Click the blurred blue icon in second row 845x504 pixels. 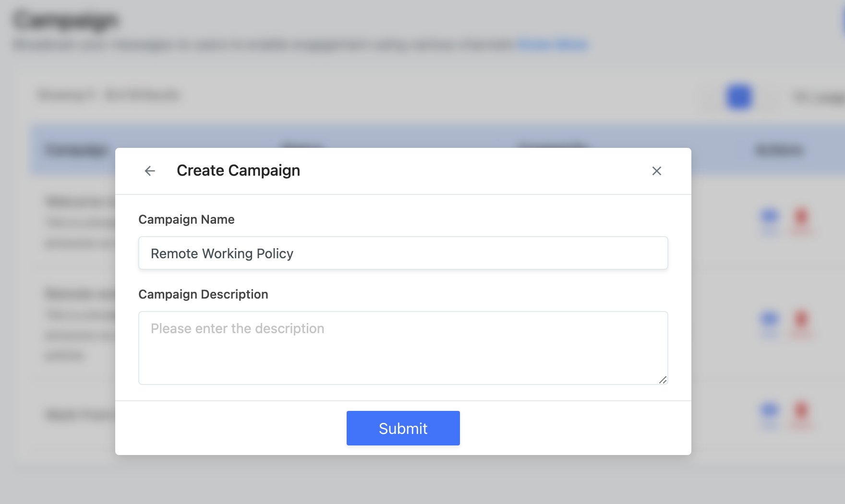tap(770, 320)
